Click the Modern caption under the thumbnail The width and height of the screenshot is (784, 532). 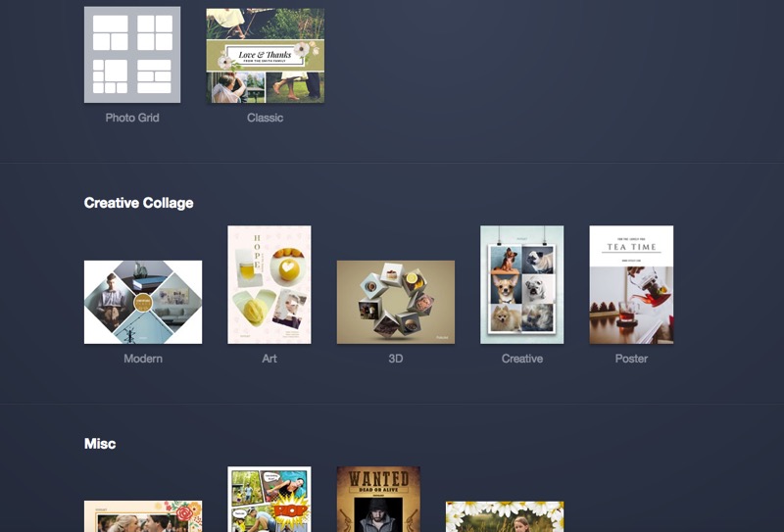point(143,359)
